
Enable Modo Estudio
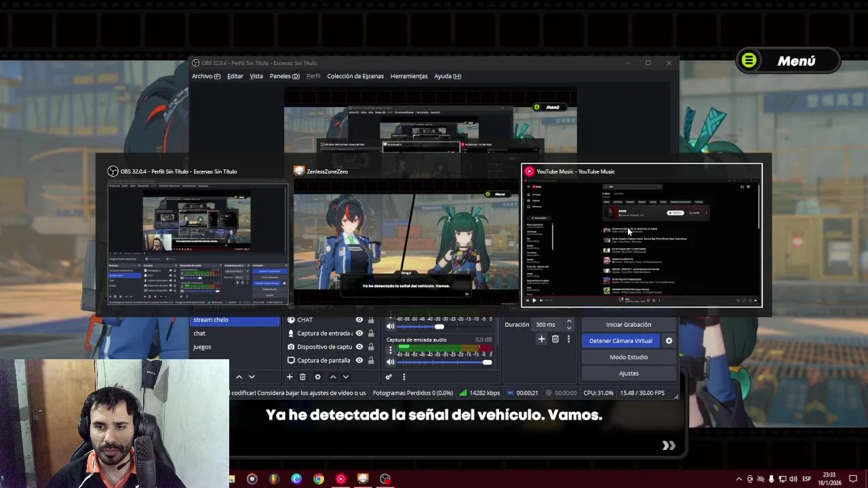pos(629,357)
